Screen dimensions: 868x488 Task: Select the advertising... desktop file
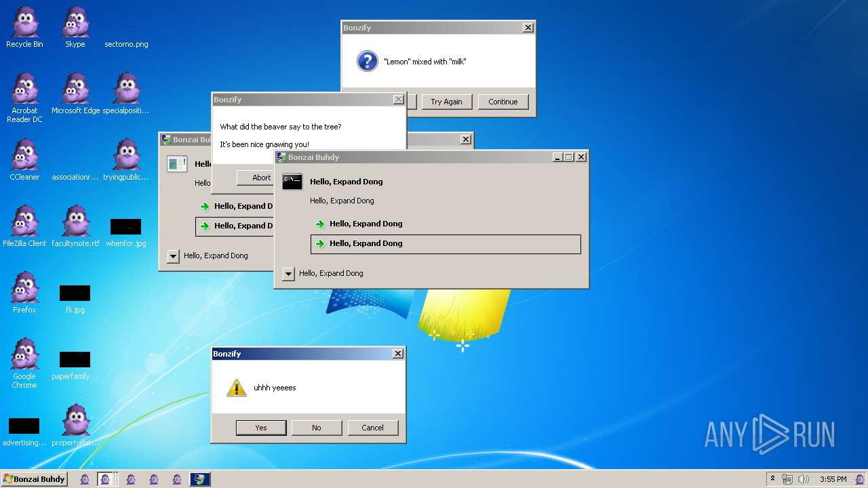(24, 431)
